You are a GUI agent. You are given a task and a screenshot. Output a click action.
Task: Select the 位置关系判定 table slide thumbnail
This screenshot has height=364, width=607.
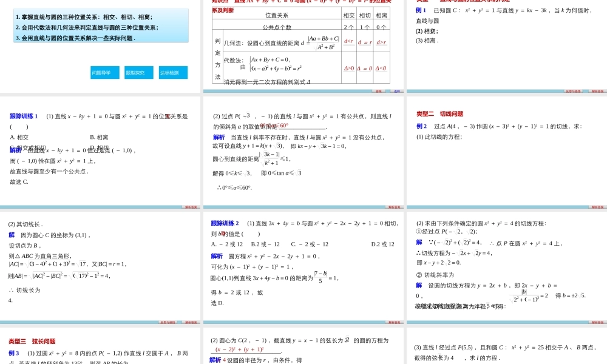click(303, 45)
